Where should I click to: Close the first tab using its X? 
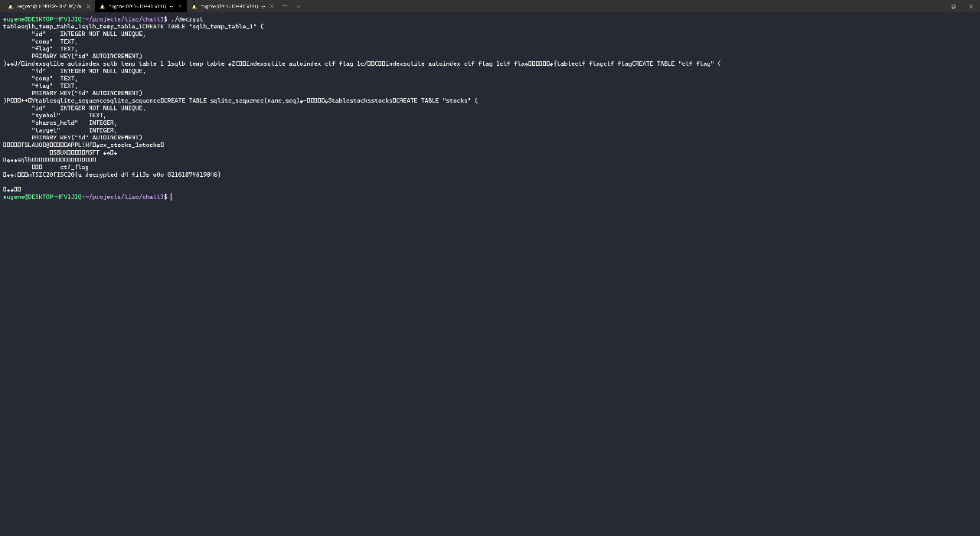click(87, 5)
